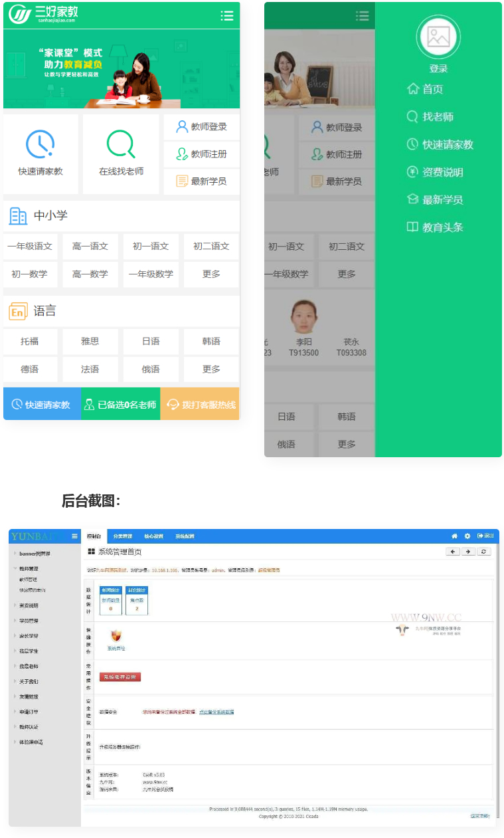Tap the 在线找老师 magnifier icon
The width and height of the screenshot is (504, 838).
point(121,144)
